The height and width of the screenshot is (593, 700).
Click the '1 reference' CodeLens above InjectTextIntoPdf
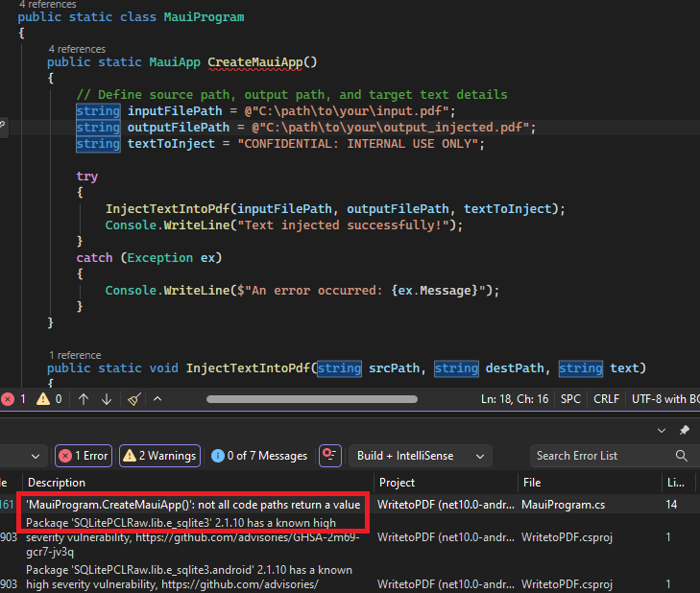tap(75, 355)
